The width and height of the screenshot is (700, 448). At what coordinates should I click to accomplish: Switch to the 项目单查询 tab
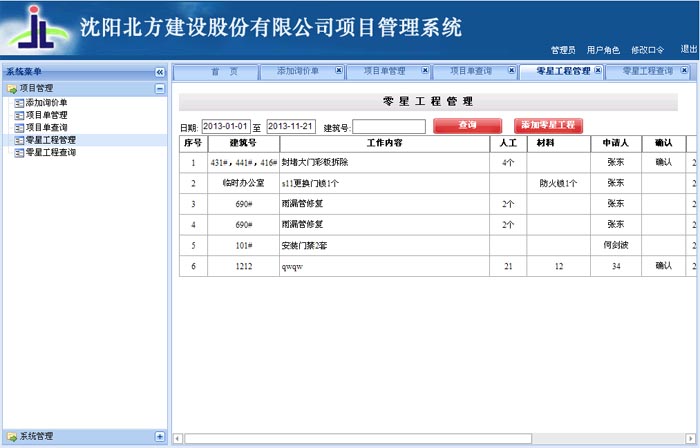(x=470, y=72)
